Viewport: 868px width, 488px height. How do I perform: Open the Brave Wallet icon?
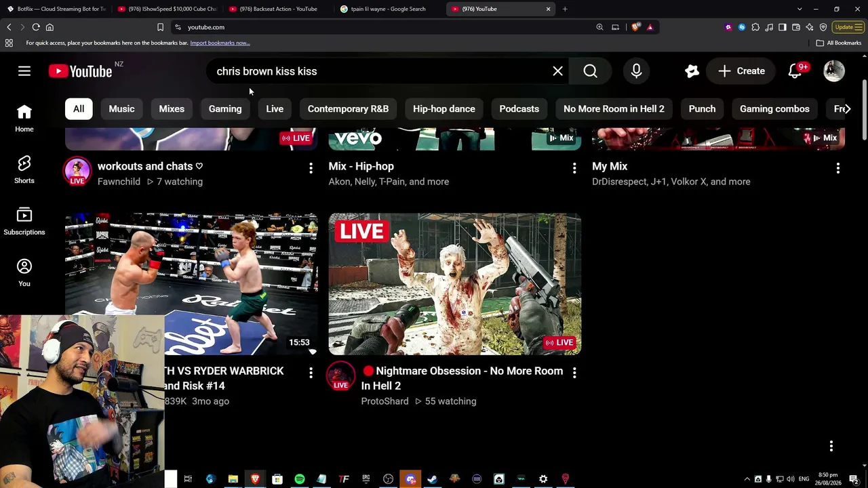coord(796,27)
